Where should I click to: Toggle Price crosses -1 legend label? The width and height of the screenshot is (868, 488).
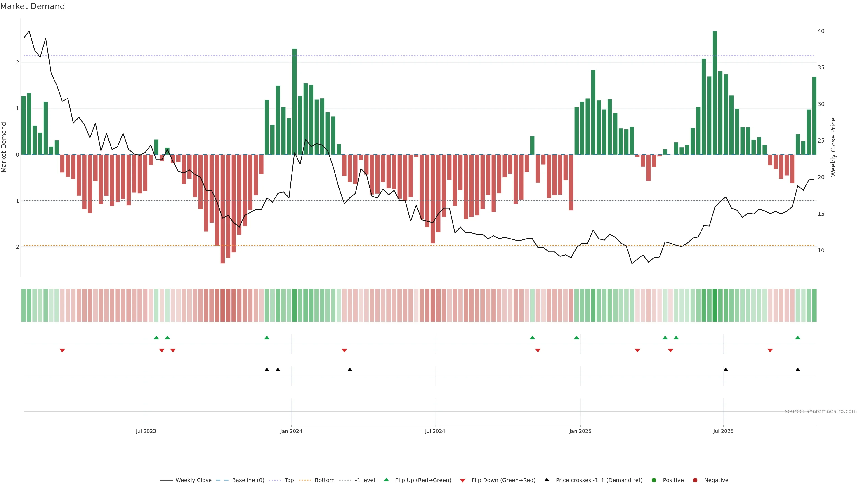tap(599, 480)
